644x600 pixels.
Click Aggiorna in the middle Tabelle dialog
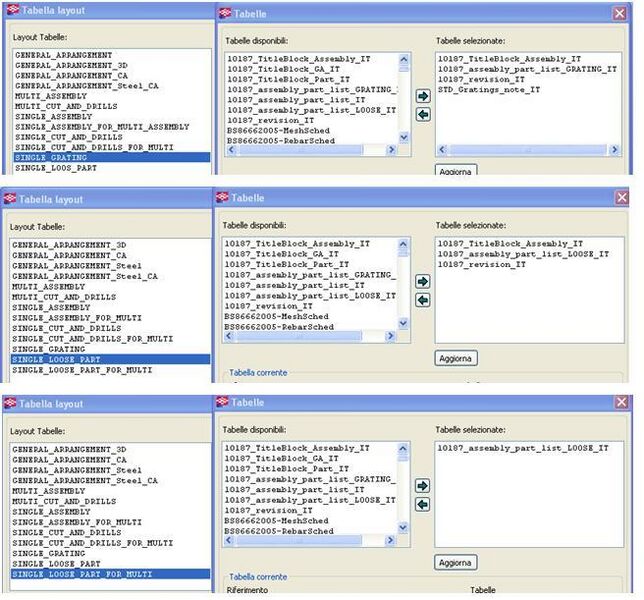coord(456,358)
